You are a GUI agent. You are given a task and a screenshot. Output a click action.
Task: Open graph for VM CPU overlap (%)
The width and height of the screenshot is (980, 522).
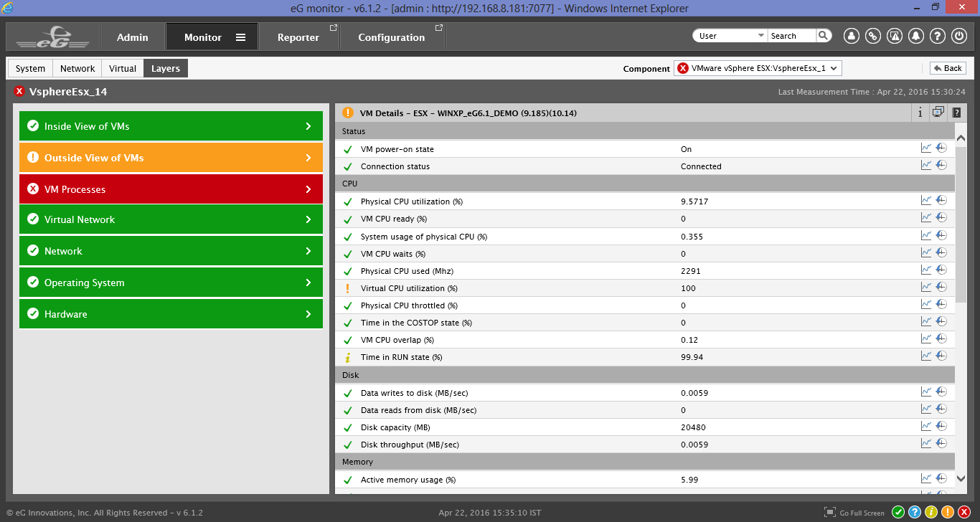(926, 338)
